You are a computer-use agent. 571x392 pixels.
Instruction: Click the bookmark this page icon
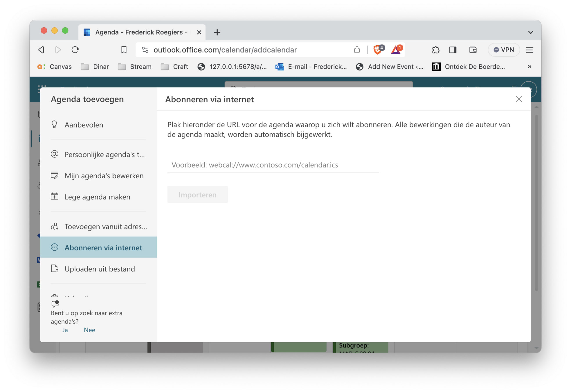pos(124,50)
